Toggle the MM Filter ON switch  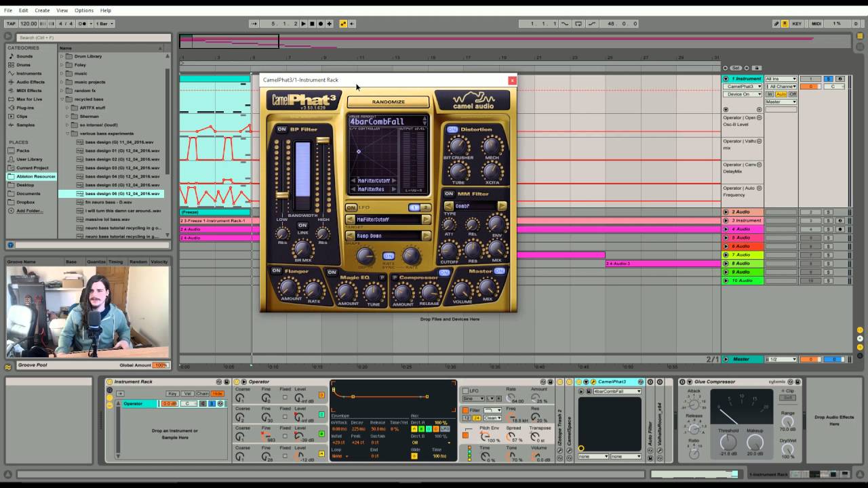coord(449,194)
